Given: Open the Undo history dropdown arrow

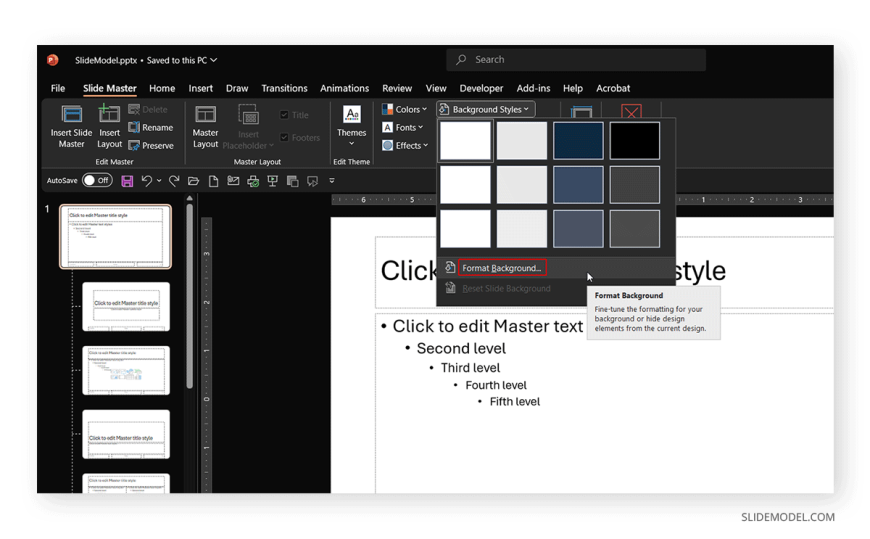Looking at the screenshot, I should (x=159, y=180).
